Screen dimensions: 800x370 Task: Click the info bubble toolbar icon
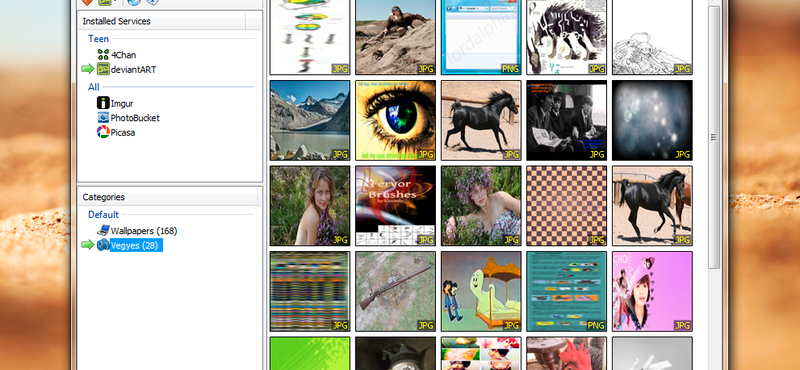[x=152, y=3]
